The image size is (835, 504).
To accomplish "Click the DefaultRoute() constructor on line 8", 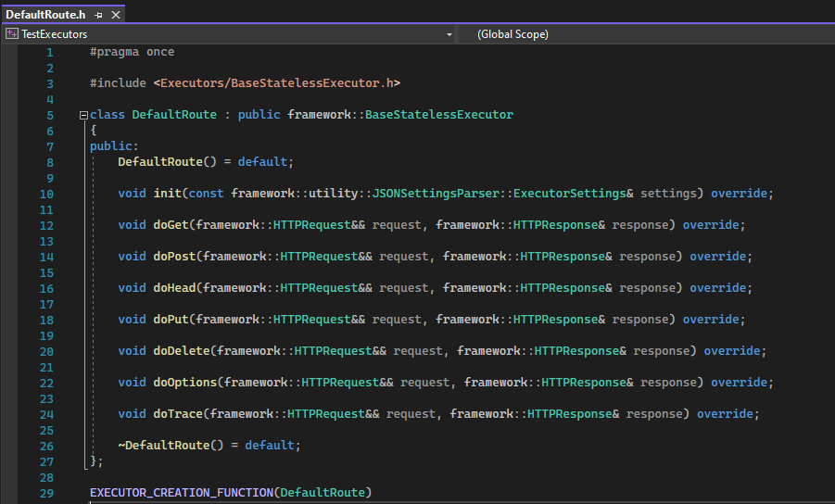I will (x=167, y=162).
